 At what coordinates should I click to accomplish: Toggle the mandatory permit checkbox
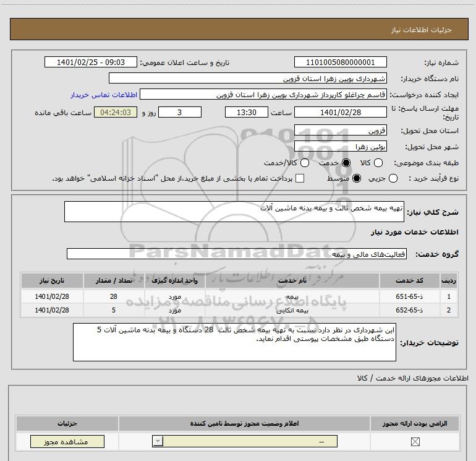[415, 442]
